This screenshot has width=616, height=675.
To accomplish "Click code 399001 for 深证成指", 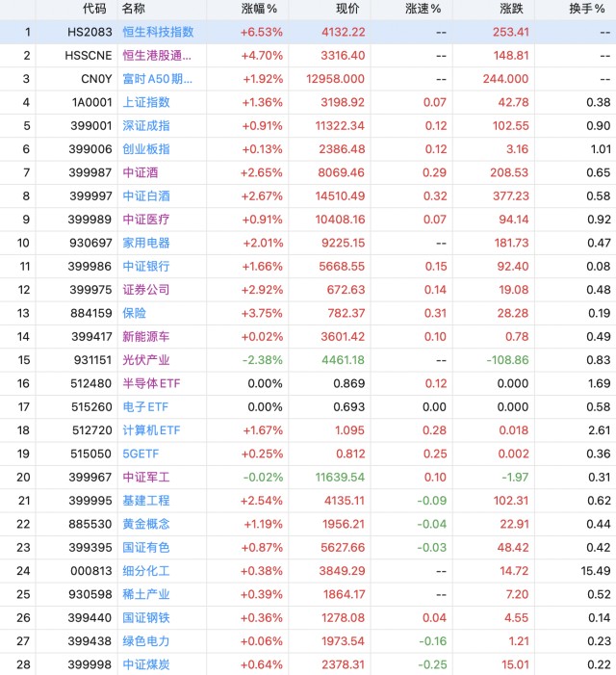I will 90,126.
